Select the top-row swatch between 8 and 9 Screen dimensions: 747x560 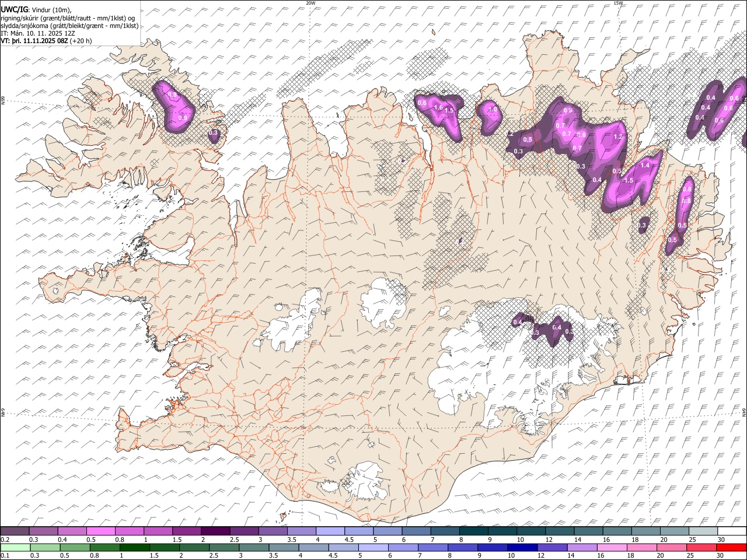pyautogui.click(x=474, y=531)
